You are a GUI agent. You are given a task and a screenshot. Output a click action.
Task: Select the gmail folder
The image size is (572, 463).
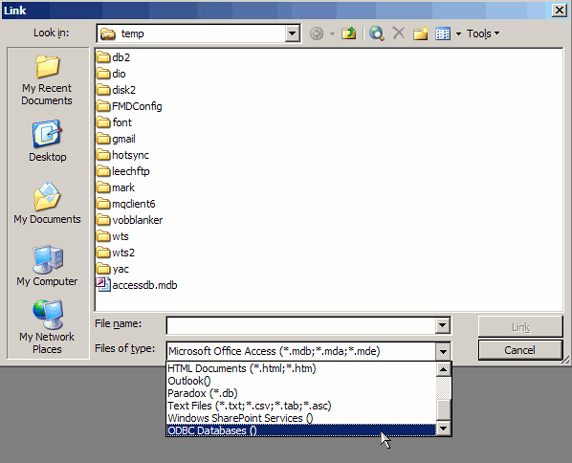tap(116, 139)
